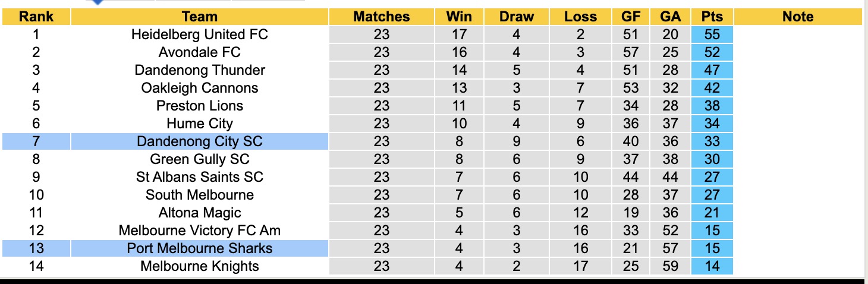Select Avondale FC in the table
Image resolution: width=868 pixels, height=284 pixels.
tap(200, 52)
